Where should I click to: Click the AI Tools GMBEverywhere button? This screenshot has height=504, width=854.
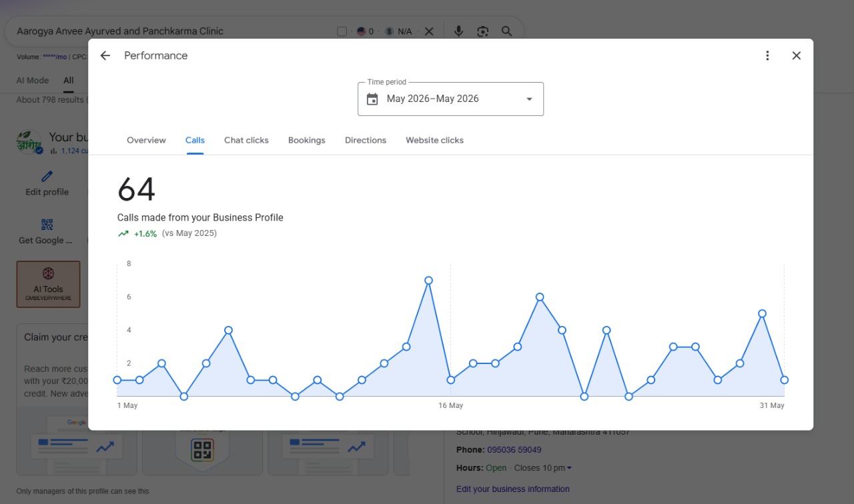48,284
